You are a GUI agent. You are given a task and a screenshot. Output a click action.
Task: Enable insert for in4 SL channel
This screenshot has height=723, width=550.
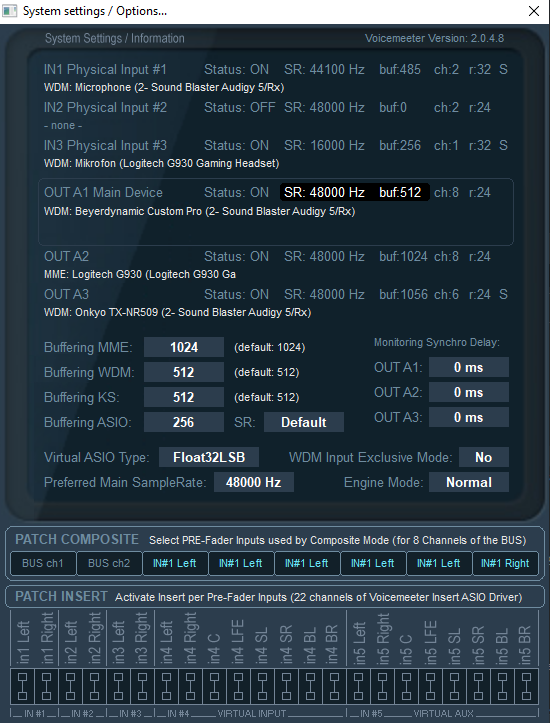[262, 687]
